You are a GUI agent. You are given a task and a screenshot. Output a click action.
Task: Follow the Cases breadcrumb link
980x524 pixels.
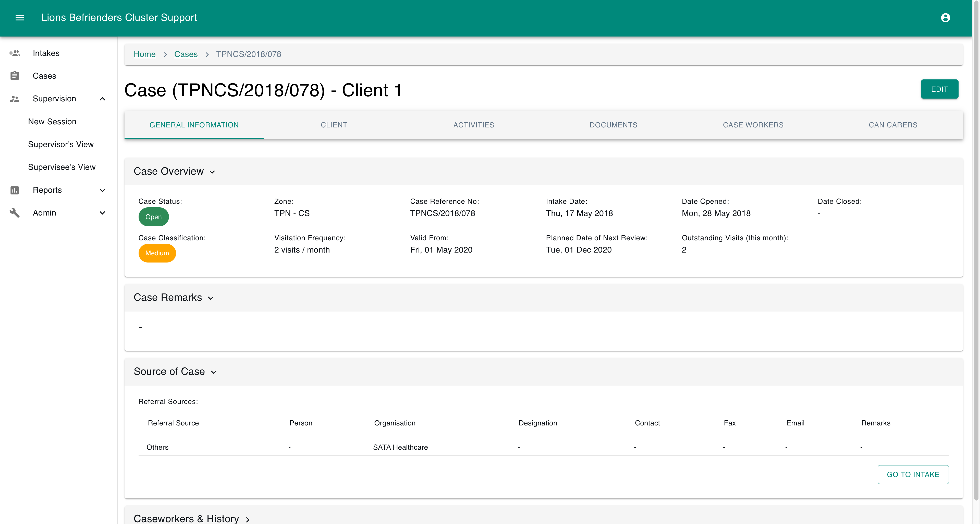point(186,54)
